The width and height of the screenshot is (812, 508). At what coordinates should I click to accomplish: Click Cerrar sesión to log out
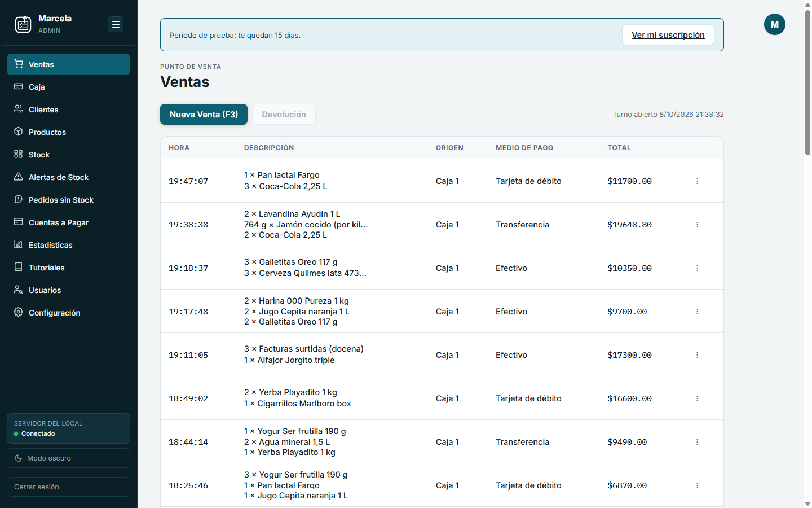click(68, 487)
